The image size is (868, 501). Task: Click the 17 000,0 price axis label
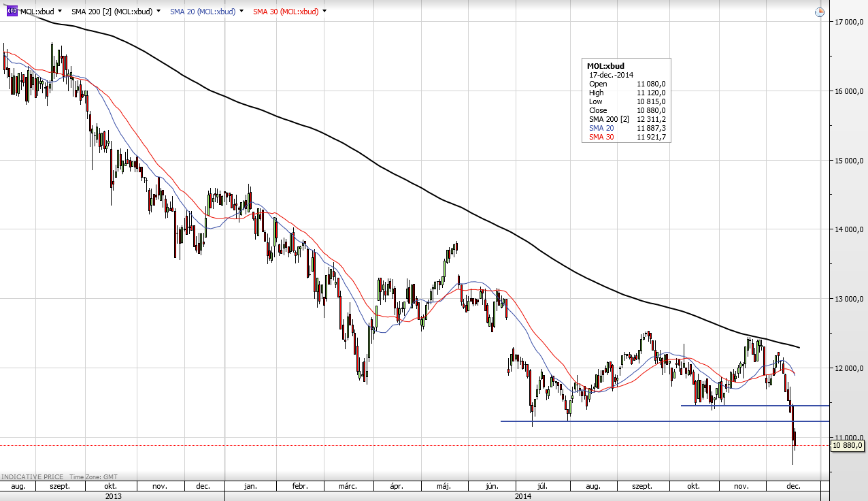coord(849,22)
